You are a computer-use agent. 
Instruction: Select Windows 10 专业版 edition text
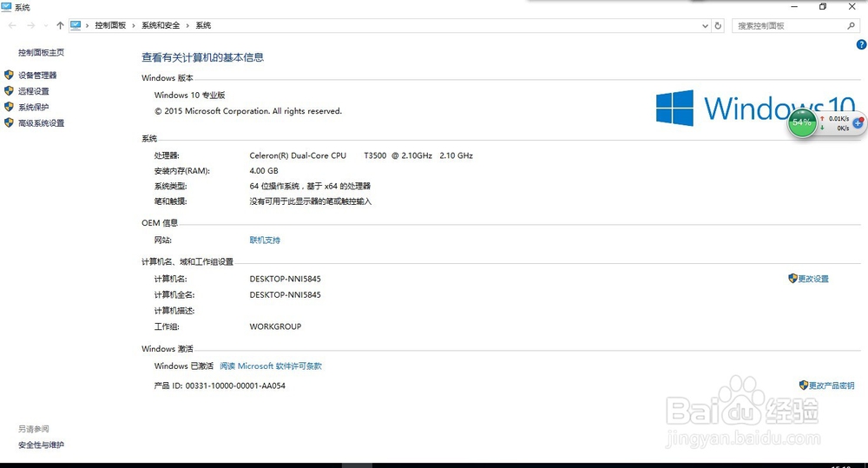coord(189,96)
